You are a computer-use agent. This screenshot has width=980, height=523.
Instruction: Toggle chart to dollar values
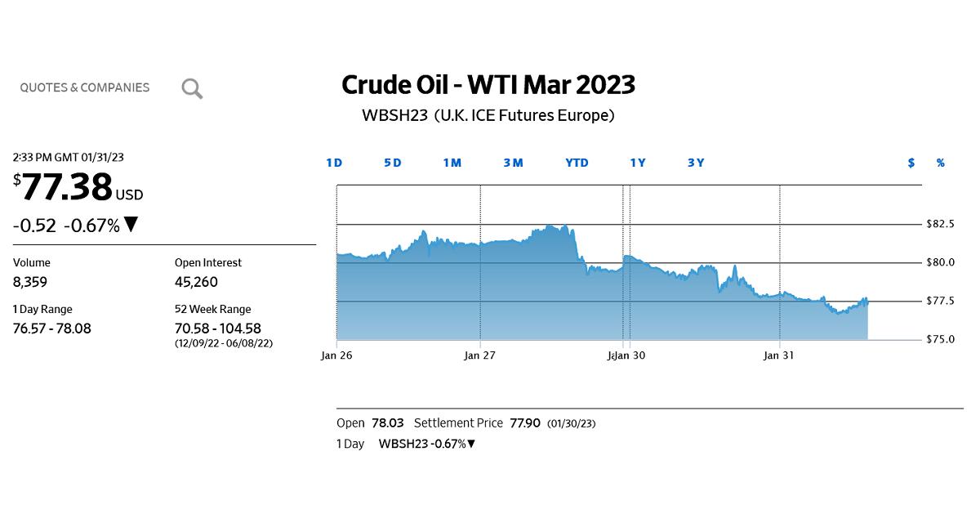(x=911, y=163)
